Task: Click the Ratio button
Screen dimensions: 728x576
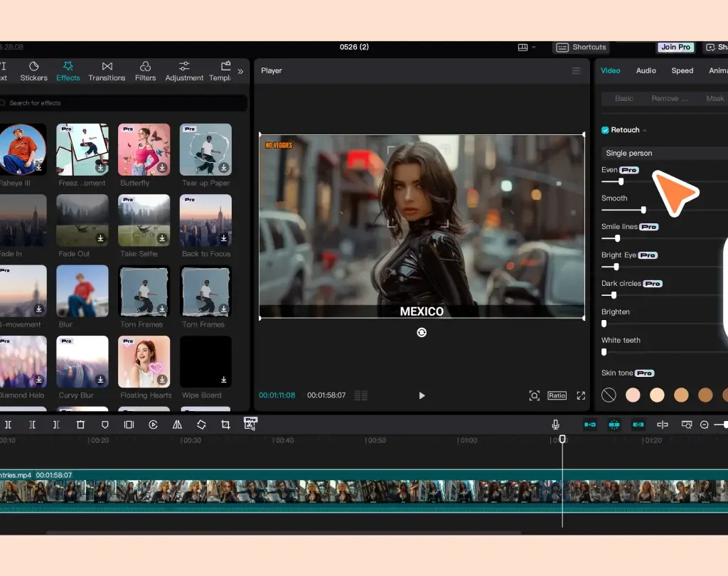Action: pos(557,395)
